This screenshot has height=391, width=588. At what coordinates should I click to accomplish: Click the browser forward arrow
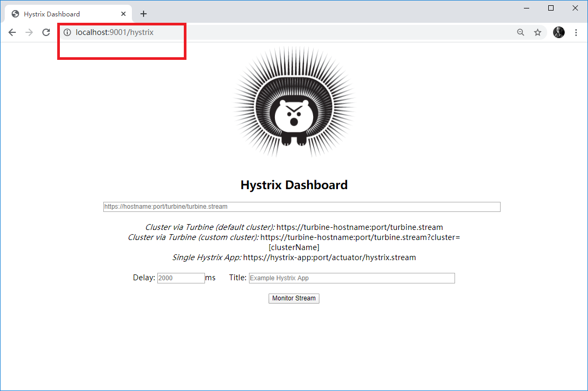click(x=29, y=33)
